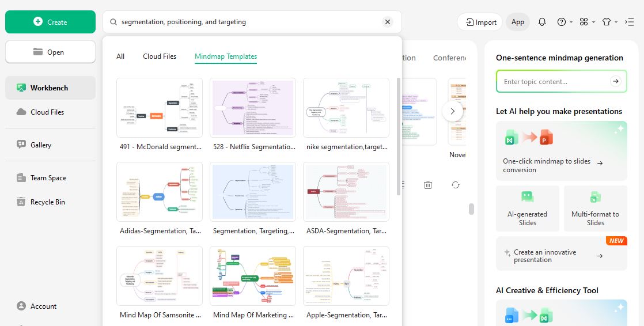Image resolution: width=644 pixels, height=326 pixels.
Task: Expand the theme dropdown arrow
Action: click(616, 22)
